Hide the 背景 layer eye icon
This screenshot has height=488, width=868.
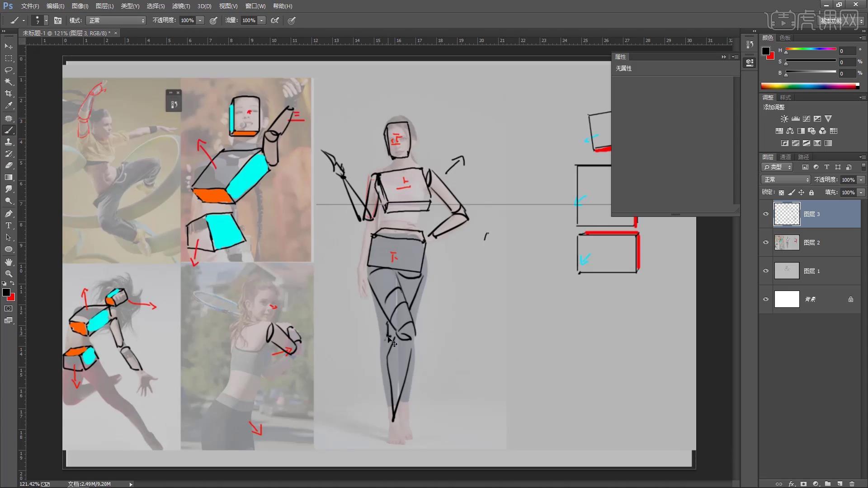(x=766, y=299)
